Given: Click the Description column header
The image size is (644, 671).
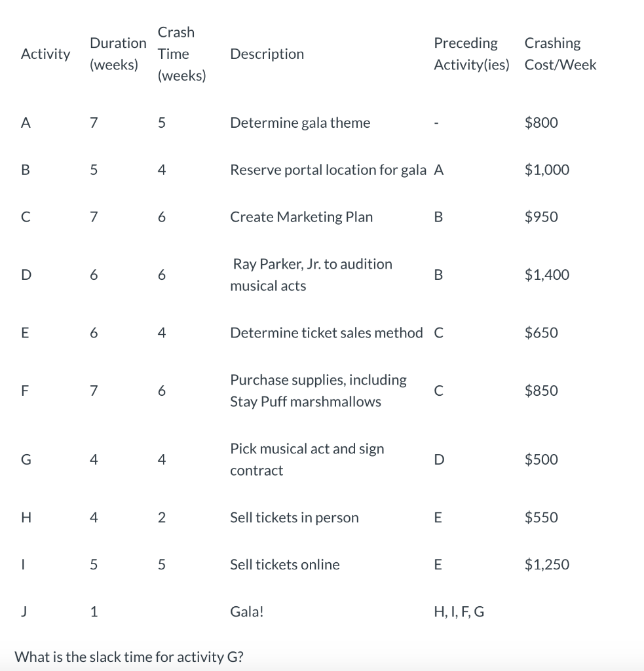Looking at the screenshot, I should coord(267,54).
